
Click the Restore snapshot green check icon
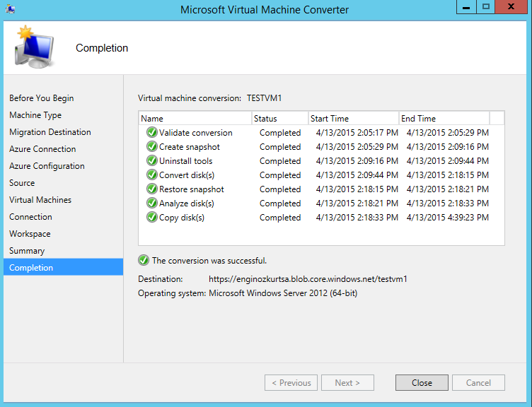152,189
